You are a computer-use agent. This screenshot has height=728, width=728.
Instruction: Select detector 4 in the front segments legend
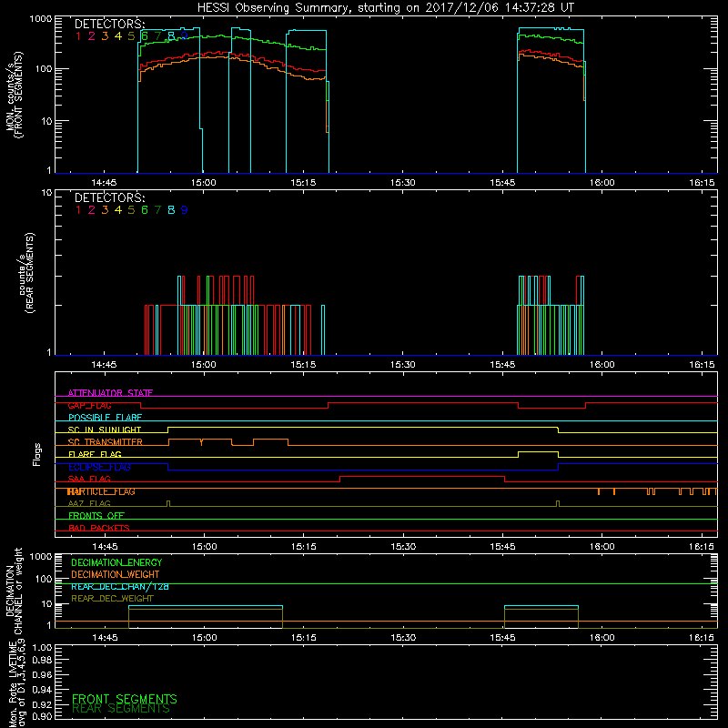[118, 36]
